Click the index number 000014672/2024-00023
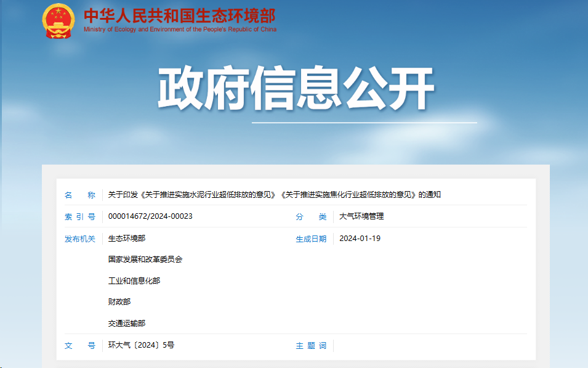Image resolution: width=588 pixels, height=368 pixels. [x=150, y=217]
